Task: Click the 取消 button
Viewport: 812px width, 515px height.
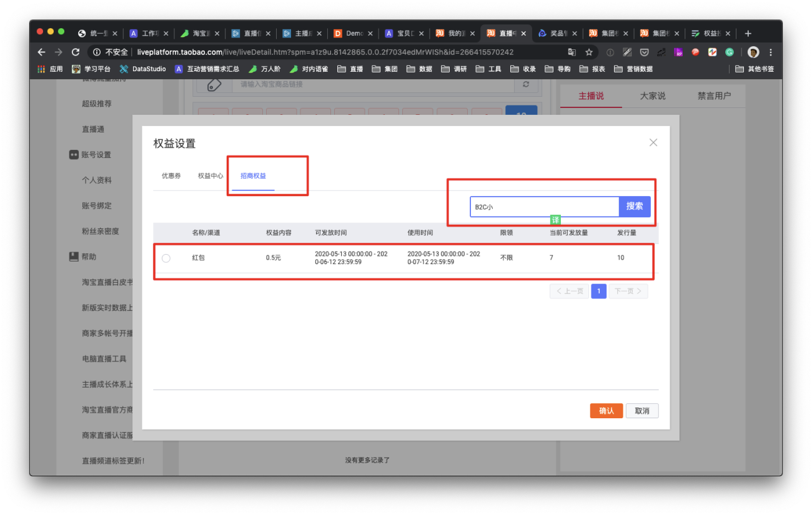Action: pyautogui.click(x=642, y=411)
